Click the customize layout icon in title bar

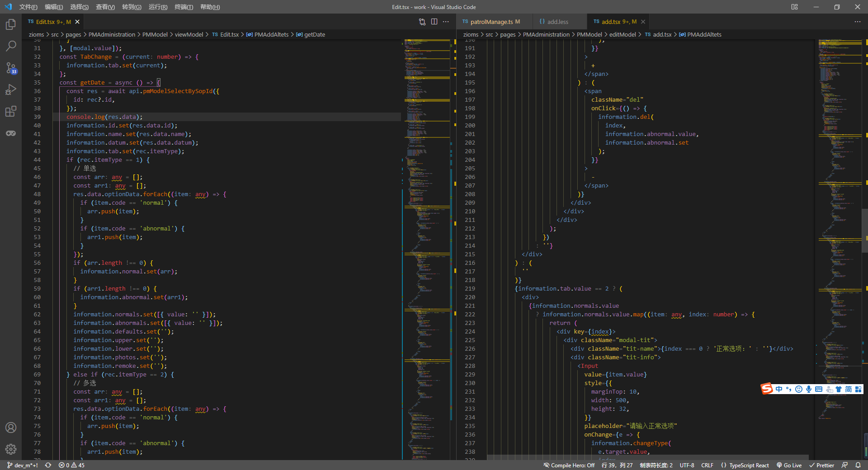pos(794,7)
